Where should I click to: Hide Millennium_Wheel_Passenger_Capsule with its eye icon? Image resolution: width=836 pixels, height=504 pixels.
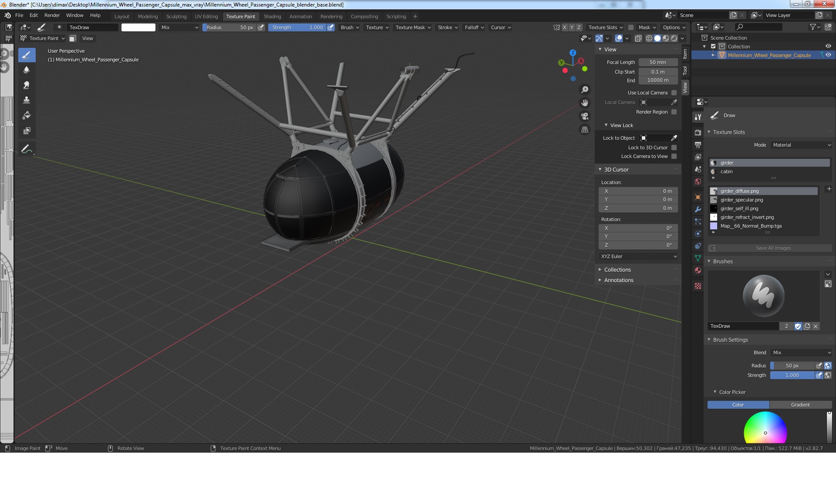[x=828, y=55]
